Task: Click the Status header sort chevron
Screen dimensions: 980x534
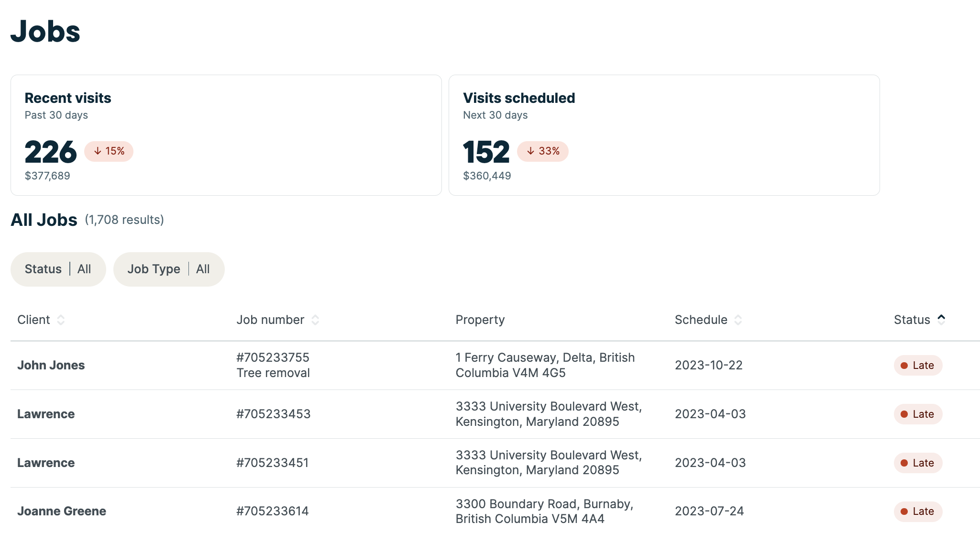Action: click(941, 317)
